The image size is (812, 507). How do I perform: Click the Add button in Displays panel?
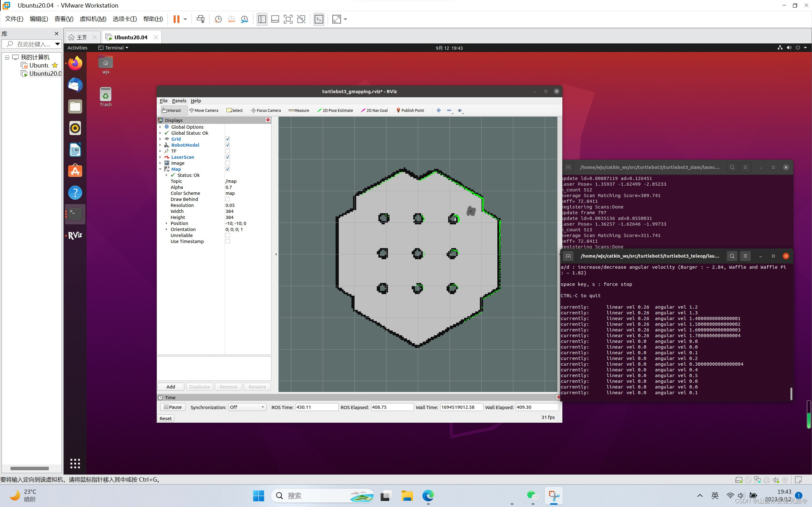pyautogui.click(x=170, y=386)
